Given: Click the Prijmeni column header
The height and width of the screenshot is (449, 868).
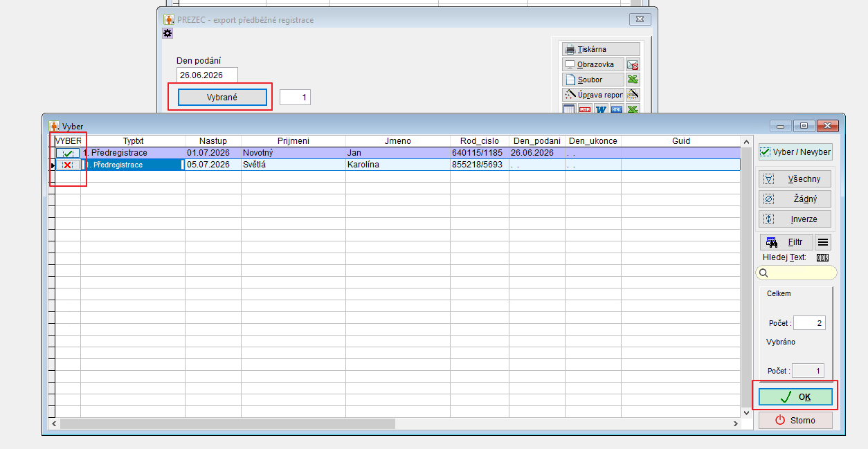Looking at the screenshot, I should 293,141.
